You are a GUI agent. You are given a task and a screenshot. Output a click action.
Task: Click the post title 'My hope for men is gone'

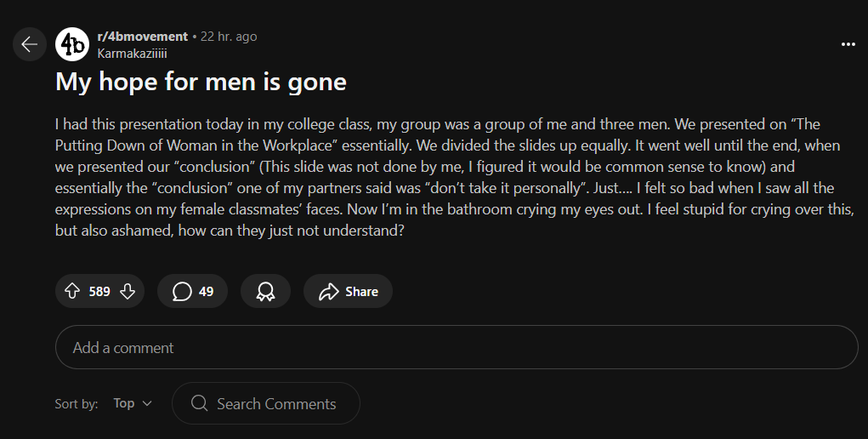pos(201,83)
